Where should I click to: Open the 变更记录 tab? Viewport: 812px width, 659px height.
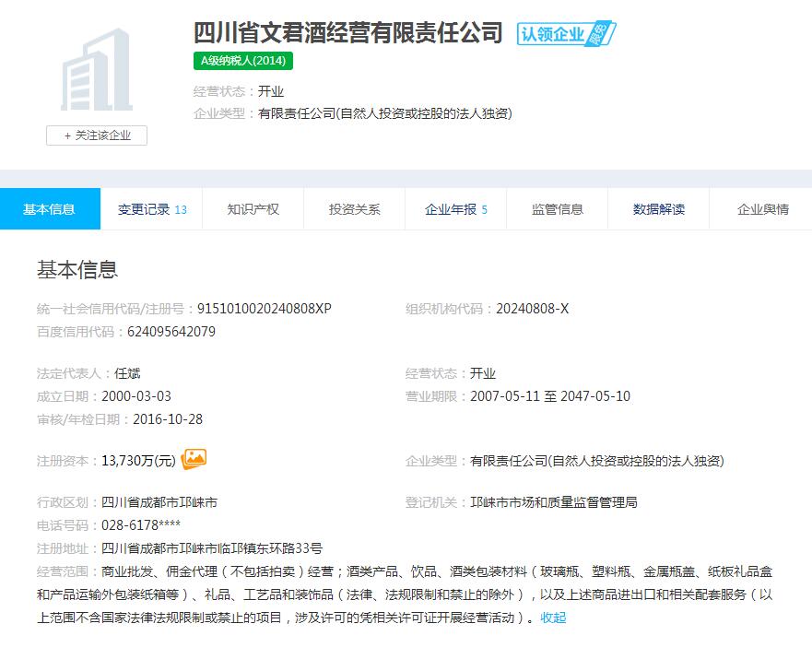pos(151,209)
